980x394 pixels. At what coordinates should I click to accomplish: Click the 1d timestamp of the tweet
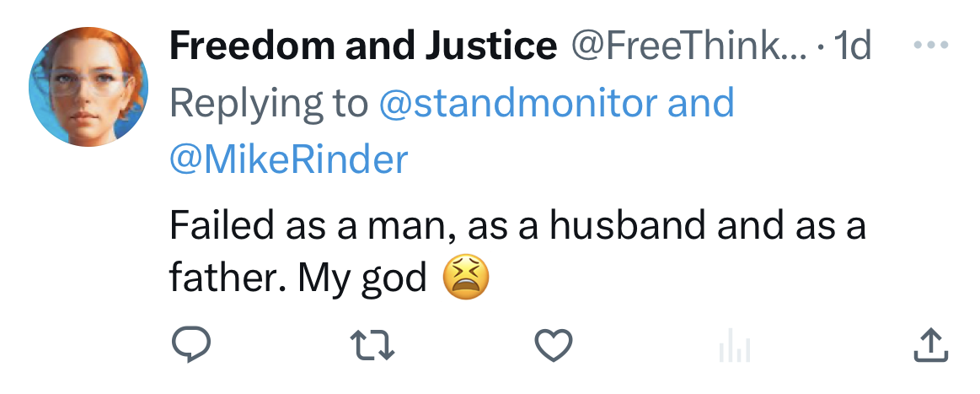coord(851,47)
